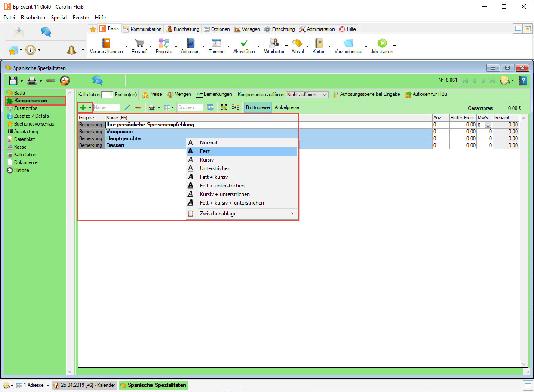The height and width of the screenshot is (392, 534).
Task: Click the save floppy disk icon
Action: tap(13, 80)
